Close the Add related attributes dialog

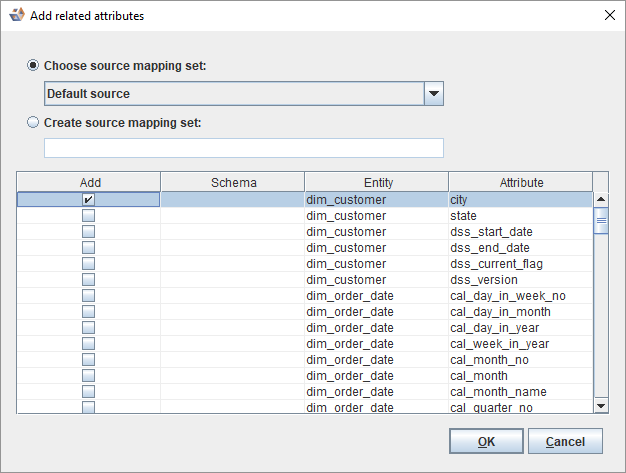pyautogui.click(x=610, y=15)
